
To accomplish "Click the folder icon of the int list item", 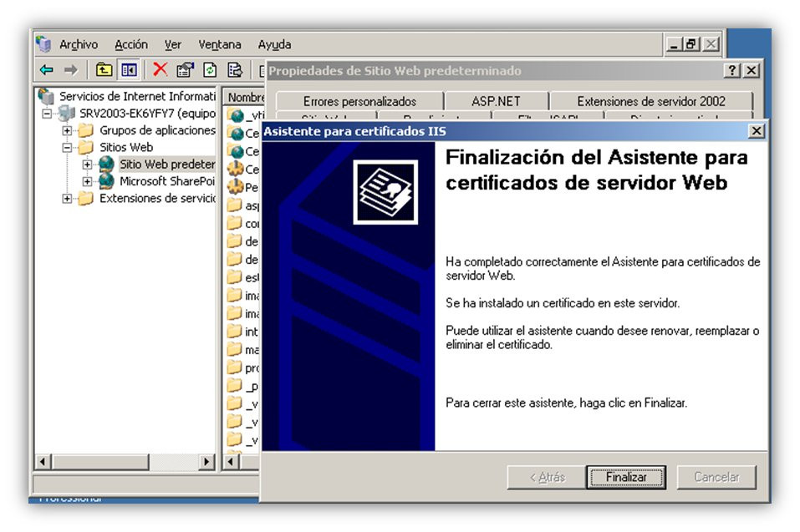I will click(235, 332).
